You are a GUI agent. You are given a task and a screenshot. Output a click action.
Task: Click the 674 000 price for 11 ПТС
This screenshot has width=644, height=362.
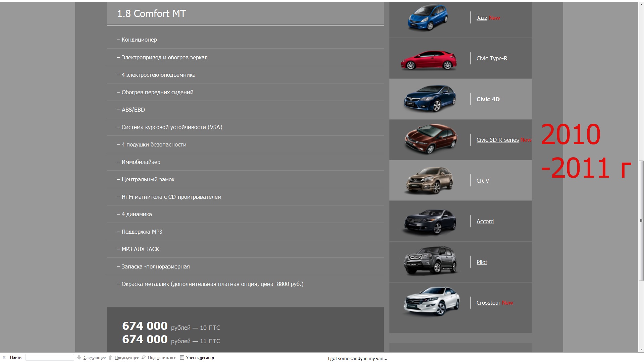pyautogui.click(x=145, y=340)
